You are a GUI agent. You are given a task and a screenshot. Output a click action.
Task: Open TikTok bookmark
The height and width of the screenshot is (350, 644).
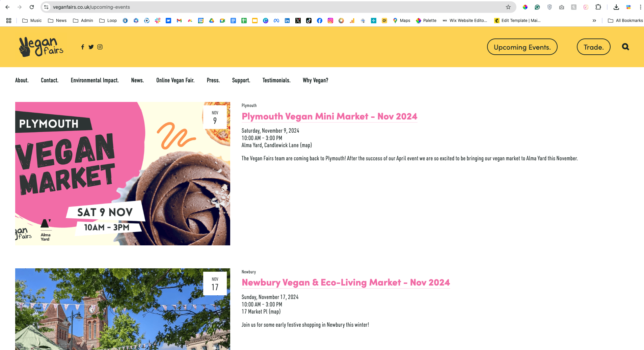coord(309,21)
